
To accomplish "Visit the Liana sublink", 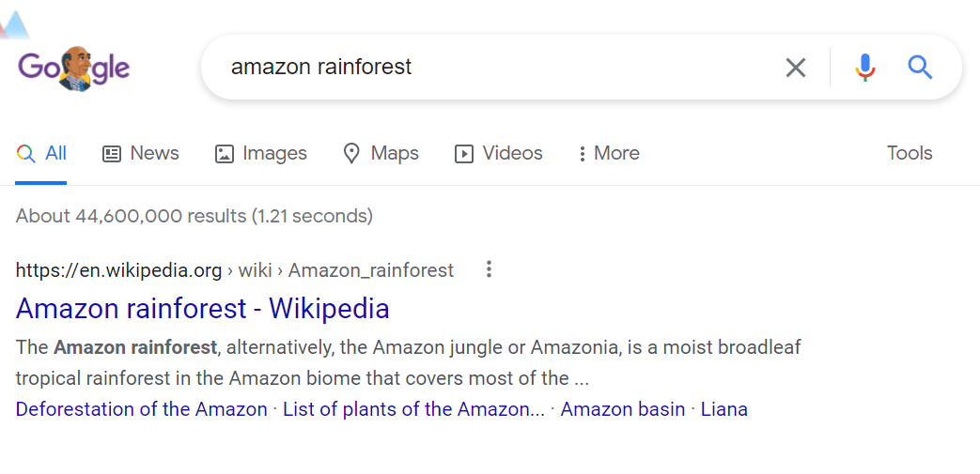I will 723,409.
